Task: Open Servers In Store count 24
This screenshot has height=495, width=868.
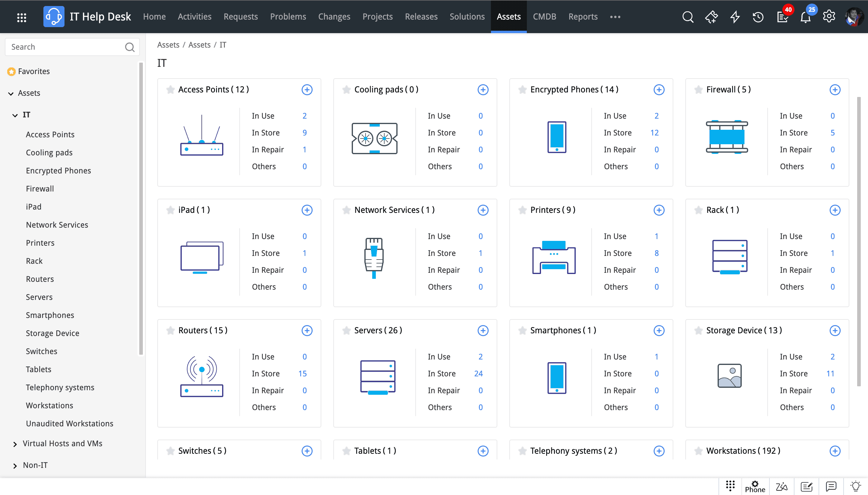Action: [x=478, y=374]
